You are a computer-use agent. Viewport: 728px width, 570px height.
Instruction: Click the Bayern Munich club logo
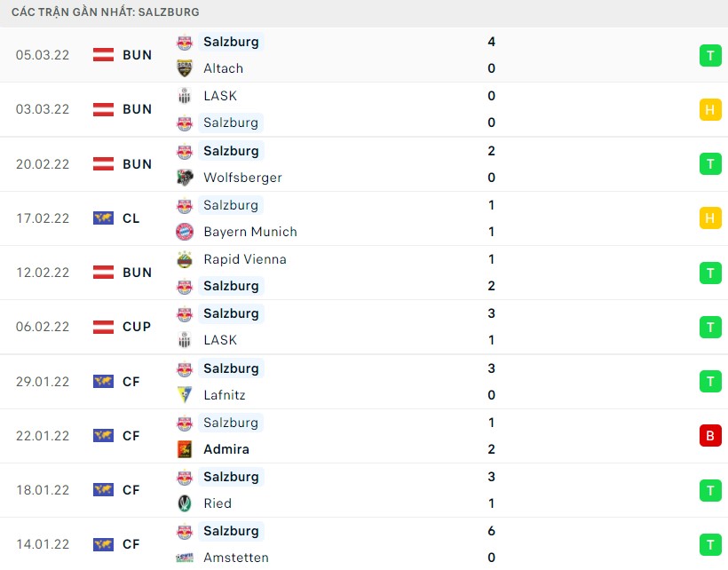pos(185,232)
